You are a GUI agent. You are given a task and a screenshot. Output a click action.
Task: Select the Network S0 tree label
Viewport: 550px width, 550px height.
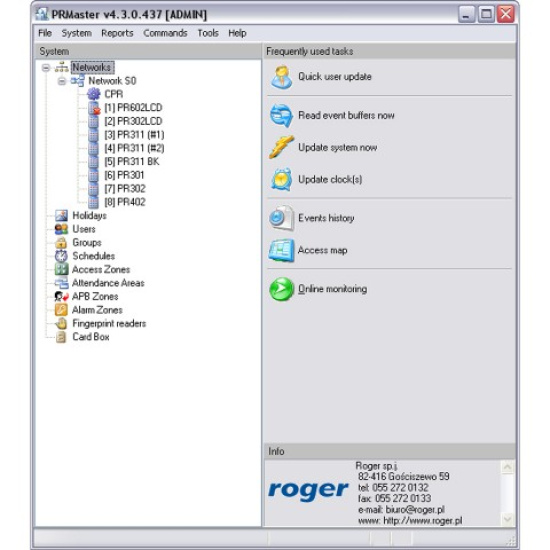click(112, 81)
